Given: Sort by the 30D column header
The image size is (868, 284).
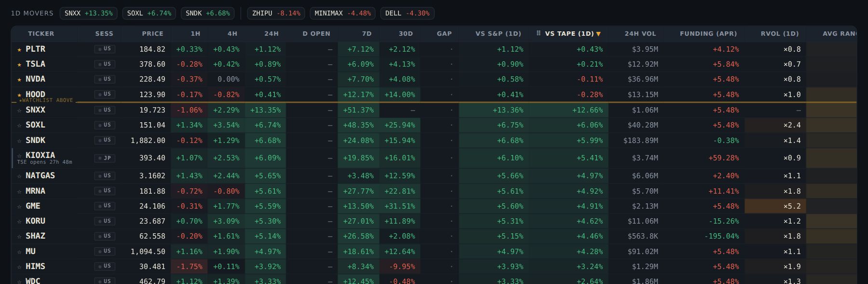Looking at the screenshot, I should pos(406,34).
